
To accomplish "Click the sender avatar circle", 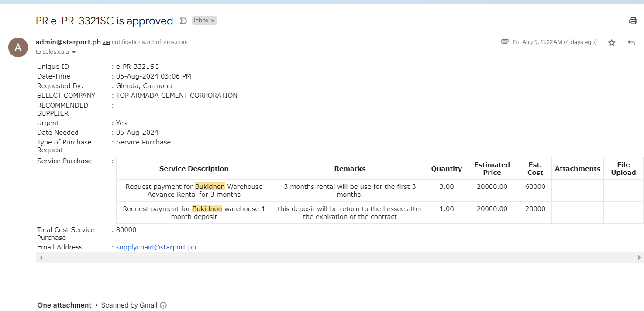I will 18,47.
